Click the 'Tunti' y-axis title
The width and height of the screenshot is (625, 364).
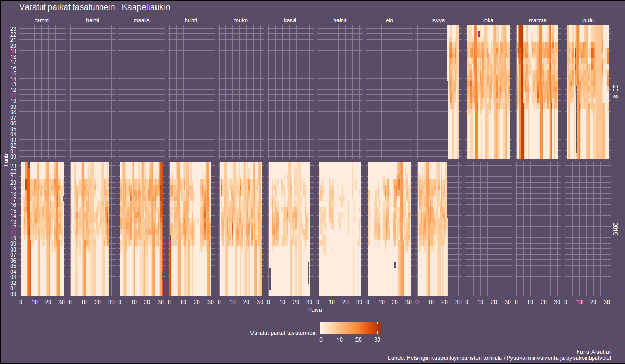point(6,160)
